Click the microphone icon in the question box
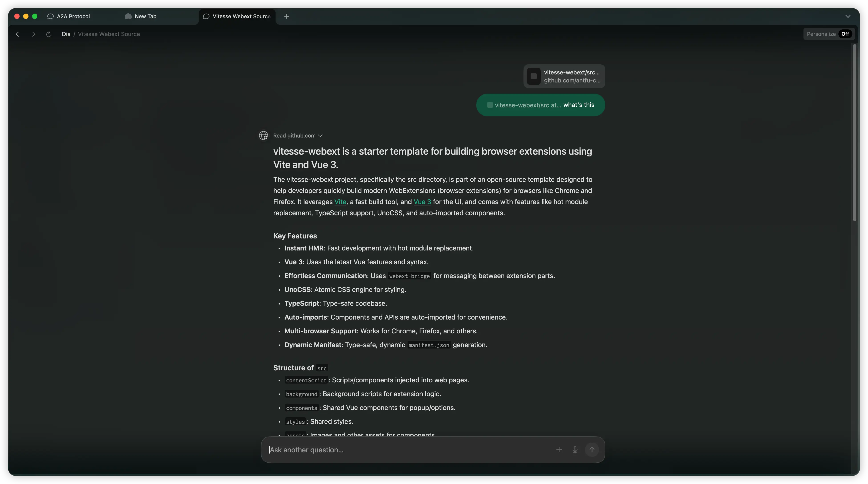 575,450
